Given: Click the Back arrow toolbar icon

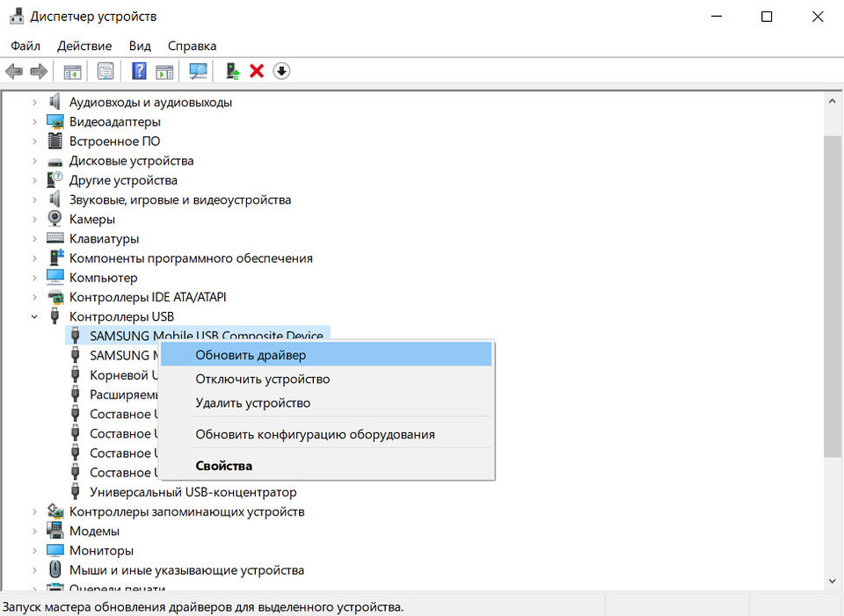Looking at the screenshot, I should point(14,71).
